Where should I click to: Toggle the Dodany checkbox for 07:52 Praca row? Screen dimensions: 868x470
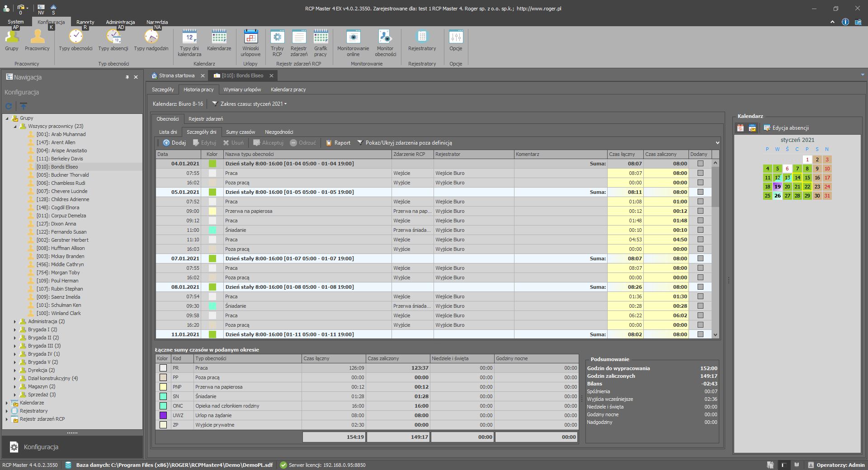pyautogui.click(x=700, y=202)
